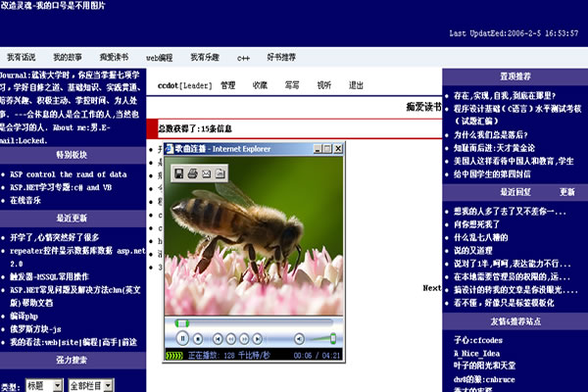Open 美国人这样看待中国人和教育 article
Image resolution: width=588 pixels, height=392 pixels.
(x=514, y=161)
